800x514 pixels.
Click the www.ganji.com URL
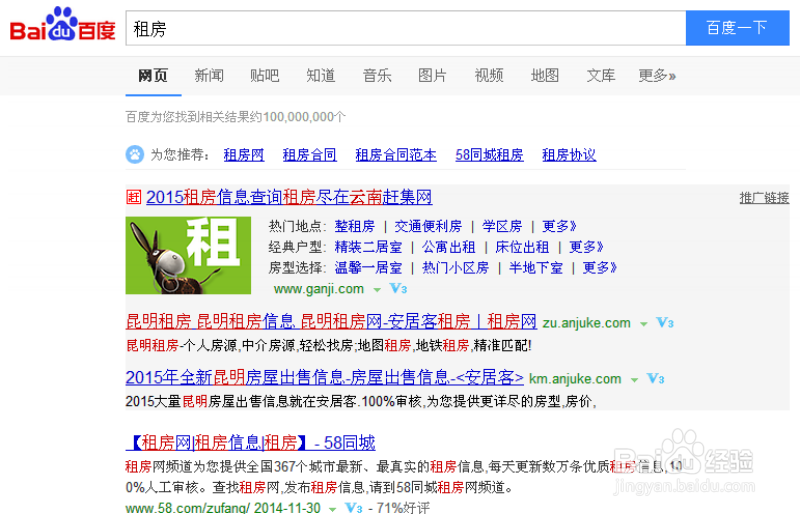(319, 289)
